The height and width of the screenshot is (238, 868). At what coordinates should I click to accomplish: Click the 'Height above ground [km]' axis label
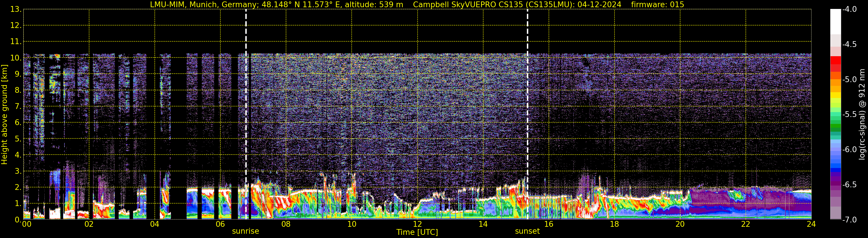tap(4, 114)
